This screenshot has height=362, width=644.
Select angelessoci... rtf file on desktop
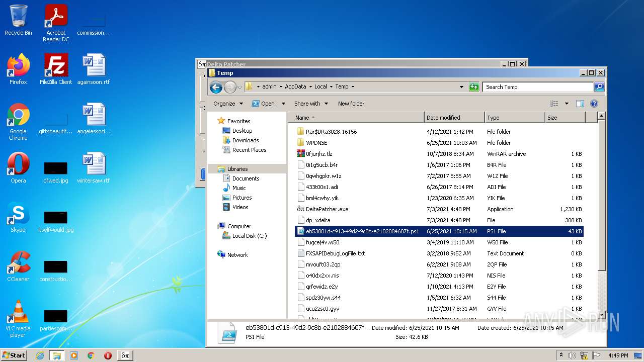(94, 118)
